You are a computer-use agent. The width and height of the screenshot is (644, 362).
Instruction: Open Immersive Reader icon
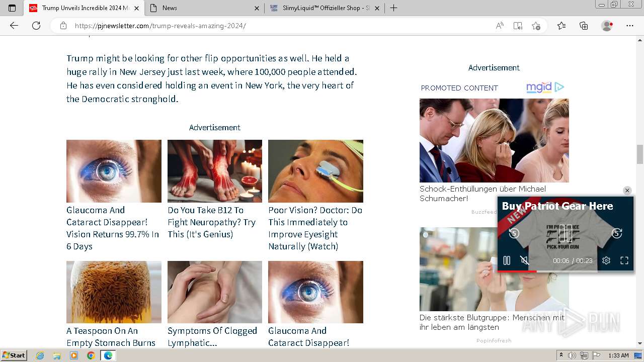(518, 26)
